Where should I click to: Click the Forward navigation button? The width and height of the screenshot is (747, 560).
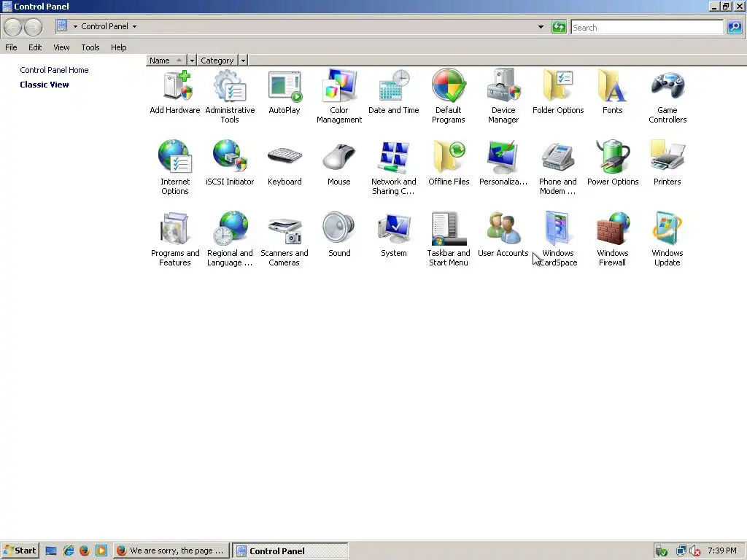point(33,27)
